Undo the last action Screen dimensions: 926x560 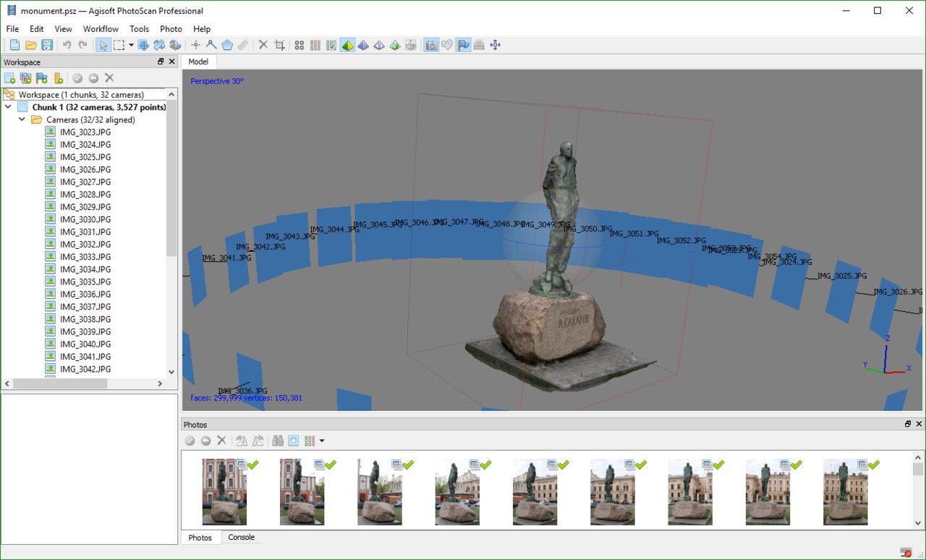67,45
